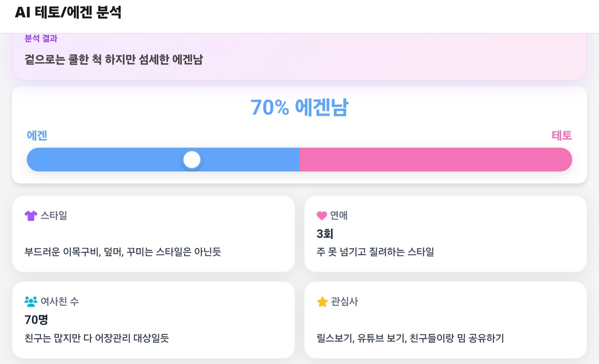The height and width of the screenshot is (364, 599).
Task: Click the 테토 label above the bar
Action: [562, 136]
